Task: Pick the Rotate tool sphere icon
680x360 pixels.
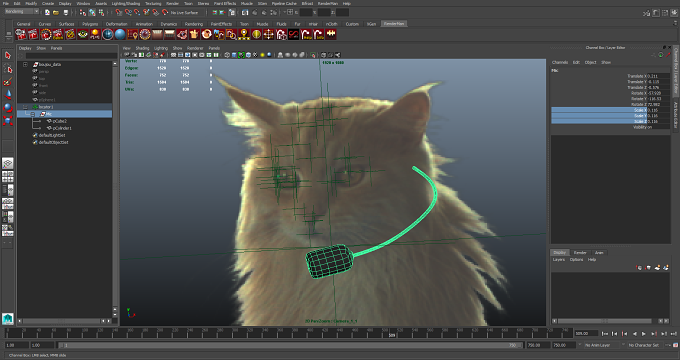Action: coord(7,107)
